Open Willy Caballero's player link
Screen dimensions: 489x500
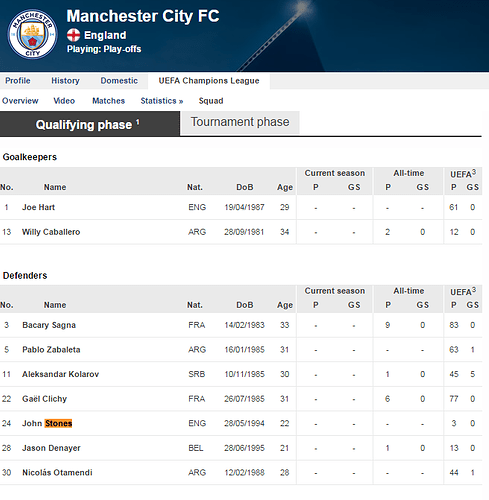click(x=51, y=232)
